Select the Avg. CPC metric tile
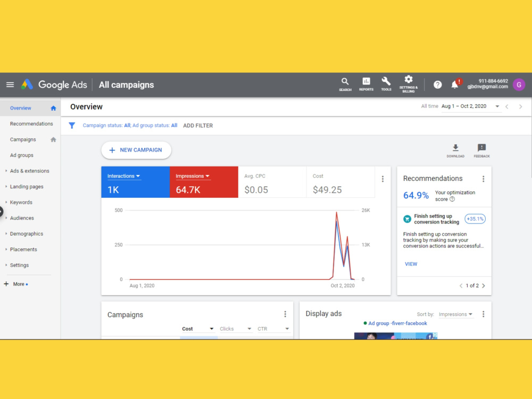 [x=272, y=182]
